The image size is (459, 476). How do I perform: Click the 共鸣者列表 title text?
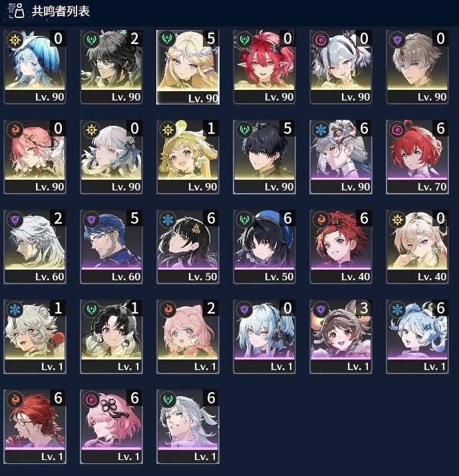(x=61, y=11)
